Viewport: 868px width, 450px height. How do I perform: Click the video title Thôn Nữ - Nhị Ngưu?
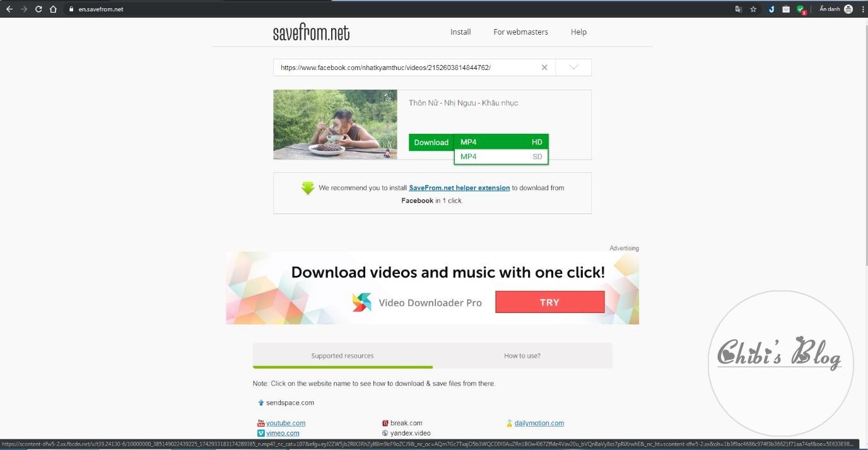pyautogui.click(x=463, y=103)
